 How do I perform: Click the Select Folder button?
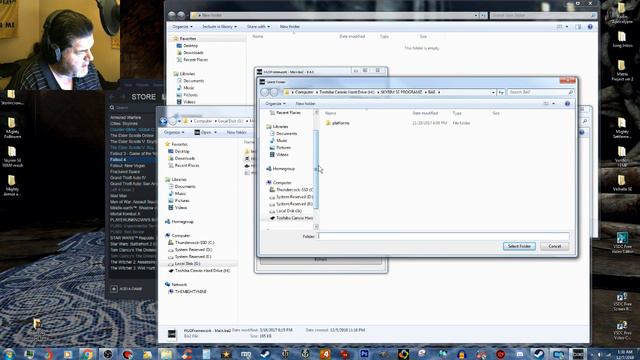(519, 246)
